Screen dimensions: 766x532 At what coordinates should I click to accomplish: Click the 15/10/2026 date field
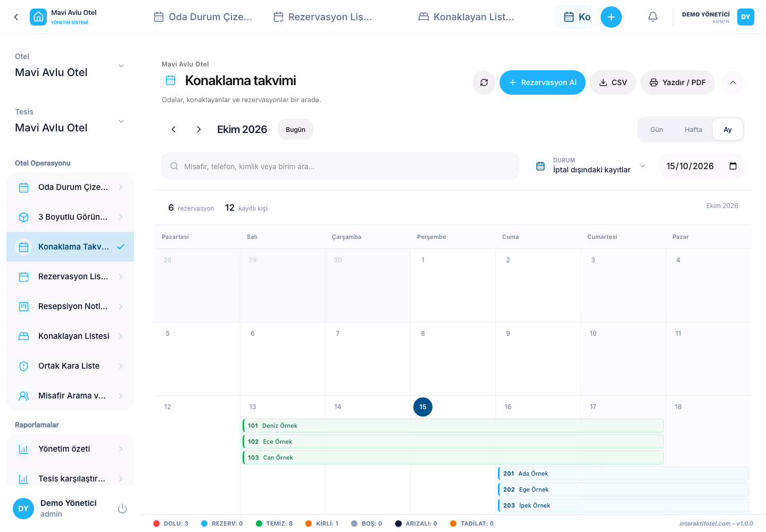click(702, 166)
